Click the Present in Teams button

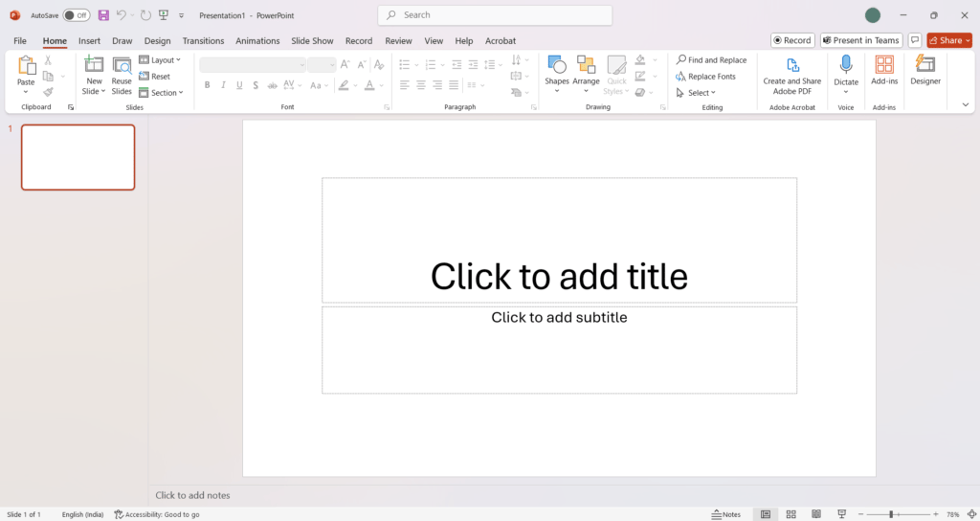860,40
